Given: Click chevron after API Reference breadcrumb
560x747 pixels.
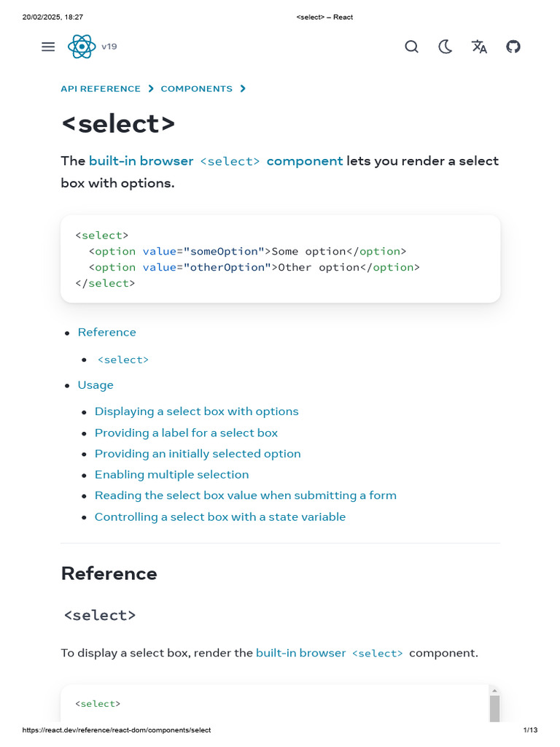Looking at the screenshot, I should tap(151, 89).
